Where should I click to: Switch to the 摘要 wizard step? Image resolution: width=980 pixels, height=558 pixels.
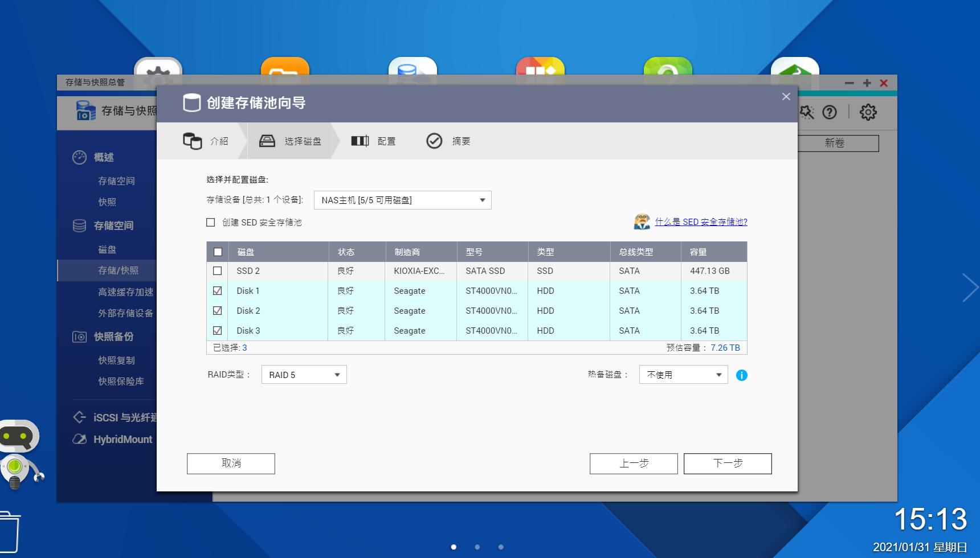448,141
